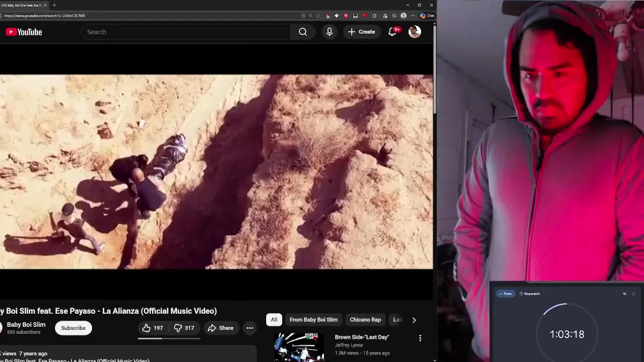Click the address bar URL

(x=44, y=16)
